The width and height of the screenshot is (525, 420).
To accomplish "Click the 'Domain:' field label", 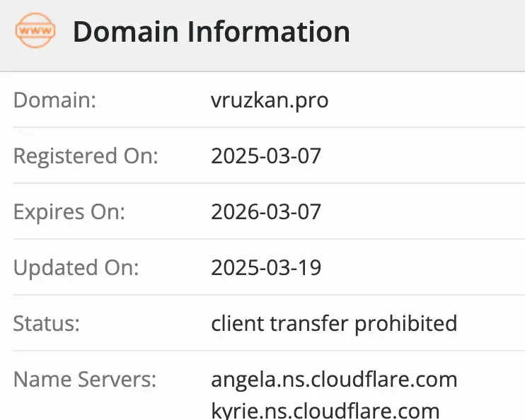I will [x=54, y=100].
